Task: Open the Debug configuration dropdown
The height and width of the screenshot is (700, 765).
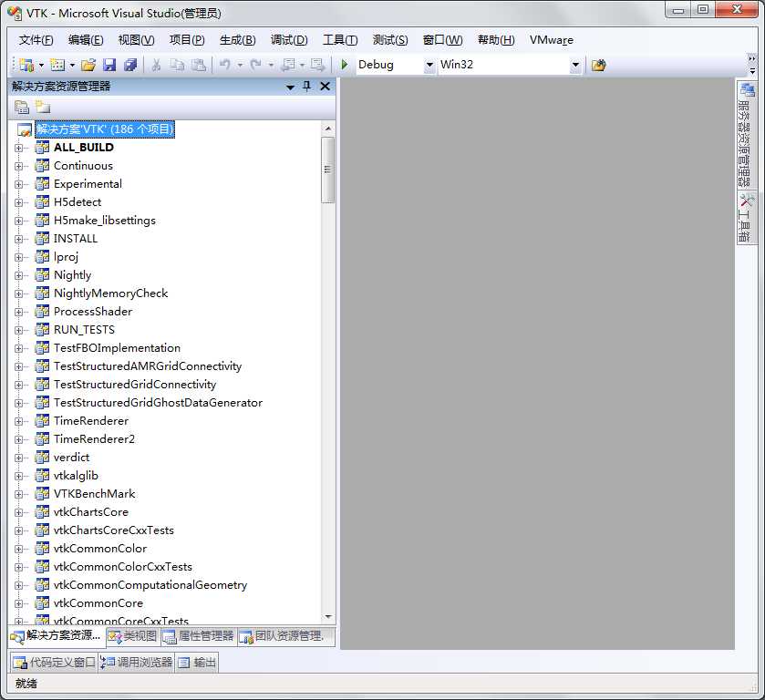Action: coord(429,65)
